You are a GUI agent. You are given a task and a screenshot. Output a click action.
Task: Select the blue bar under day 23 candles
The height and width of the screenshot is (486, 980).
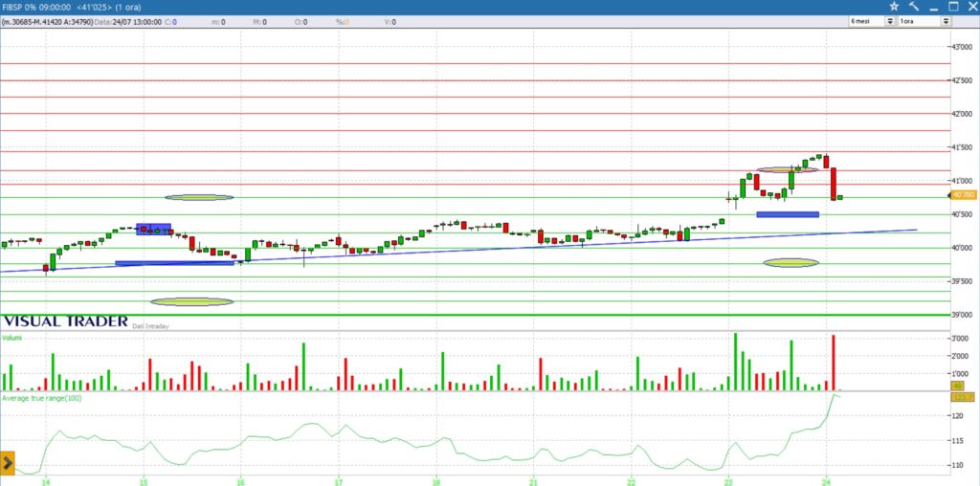(788, 215)
